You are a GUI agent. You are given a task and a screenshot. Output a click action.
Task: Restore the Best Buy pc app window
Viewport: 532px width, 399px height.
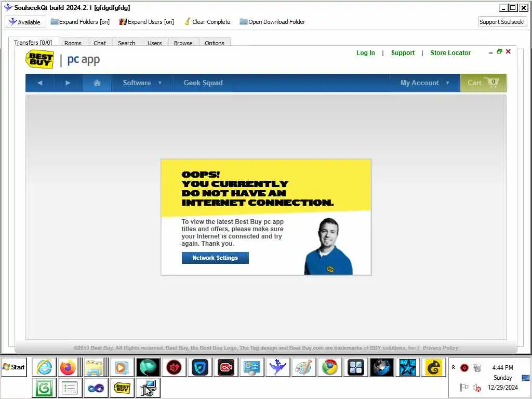click(x=499, y=51)
